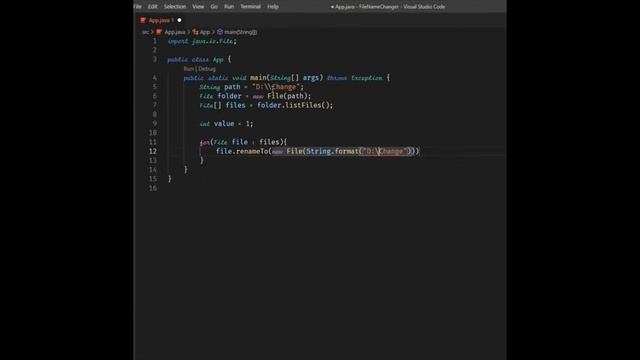Click the window title 'App.java - FileNameChanger'

(367, 7)
